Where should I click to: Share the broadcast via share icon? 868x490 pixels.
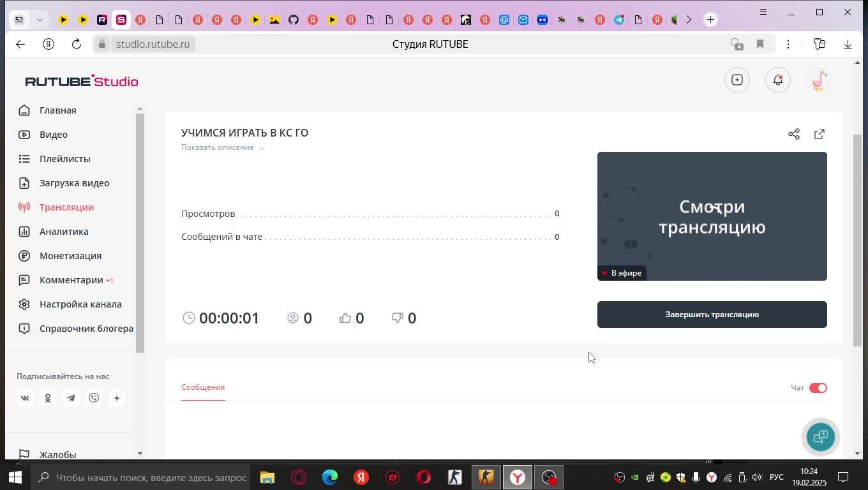click(794, 134)
